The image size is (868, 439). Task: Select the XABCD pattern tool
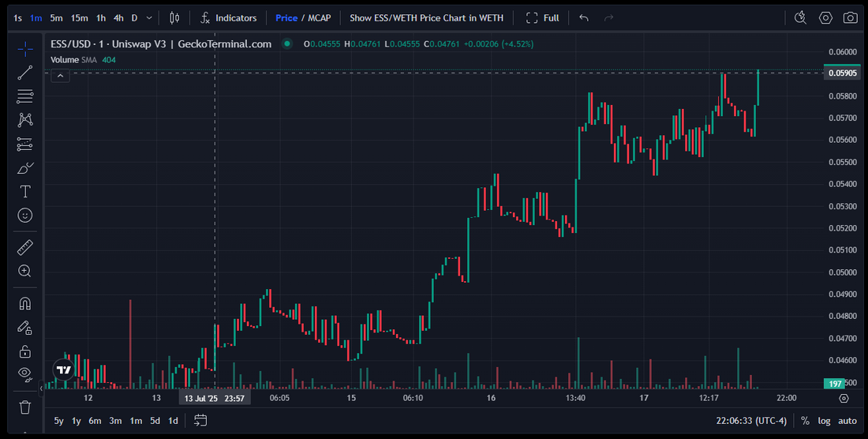(x=25, y=119)
